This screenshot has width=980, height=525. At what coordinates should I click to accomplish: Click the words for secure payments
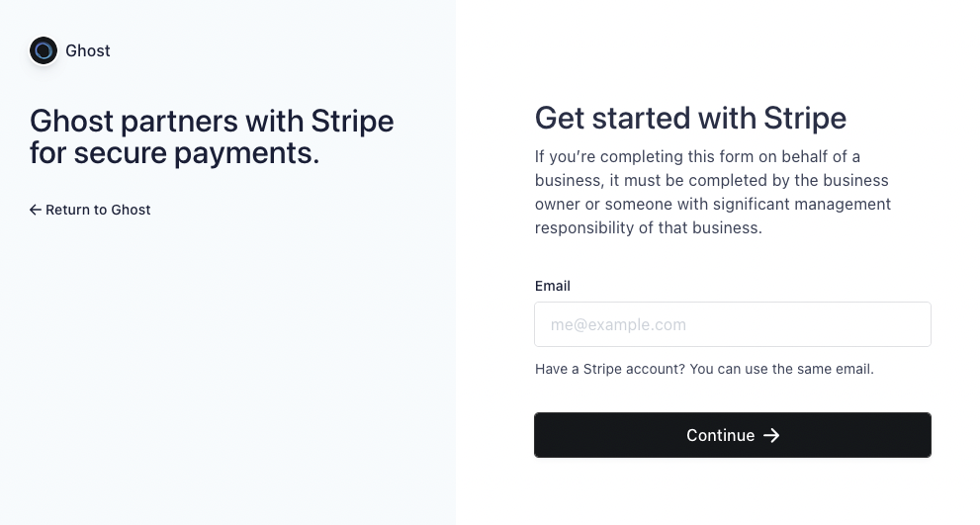click(175, 153)
